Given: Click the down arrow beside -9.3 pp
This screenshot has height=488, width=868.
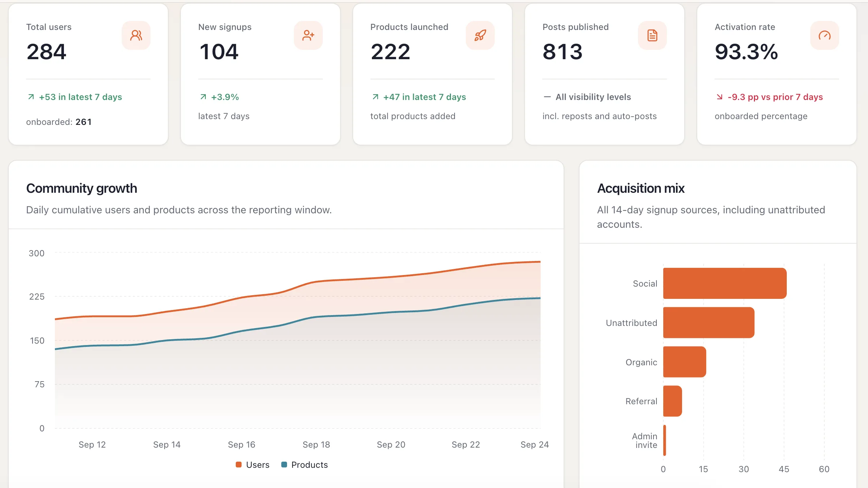Looking at the screenshot, I should click(x=720, y=97).
